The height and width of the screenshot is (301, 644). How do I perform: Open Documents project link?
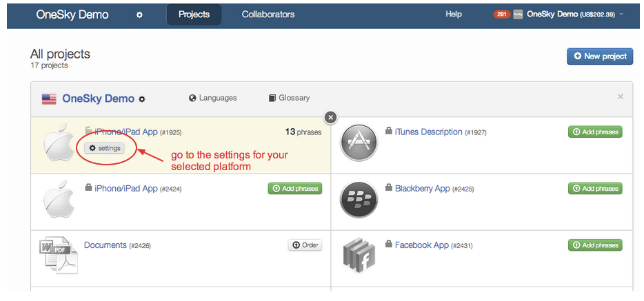pos(105,245)
